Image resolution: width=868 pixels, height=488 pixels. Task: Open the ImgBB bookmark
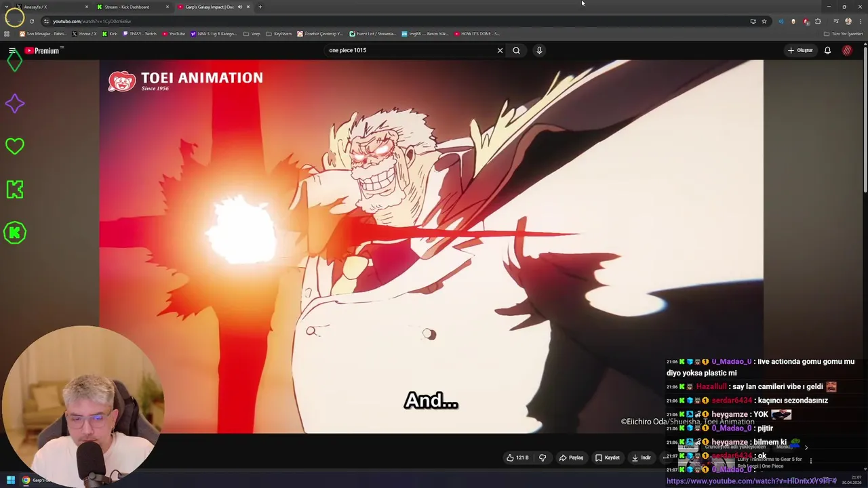point(425,33)
